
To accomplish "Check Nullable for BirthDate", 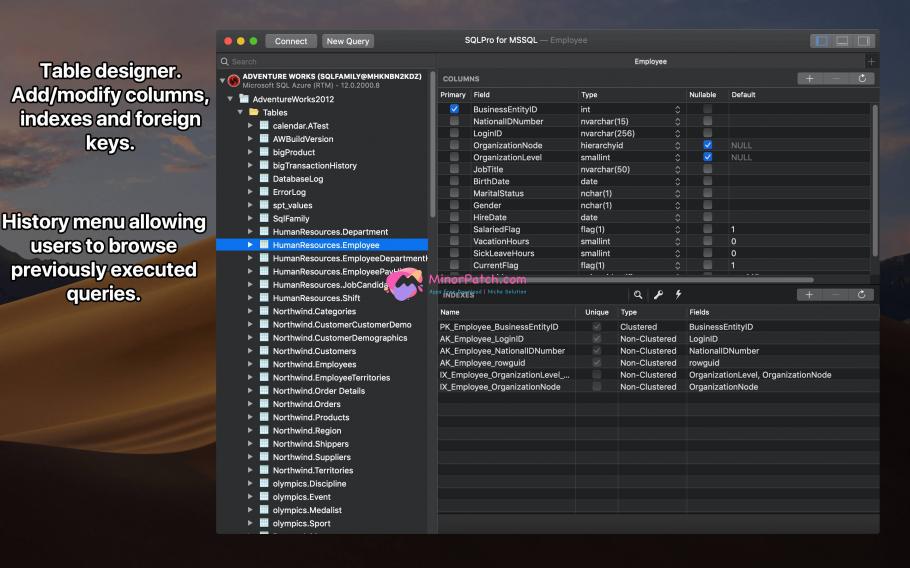I will [707, 180].
